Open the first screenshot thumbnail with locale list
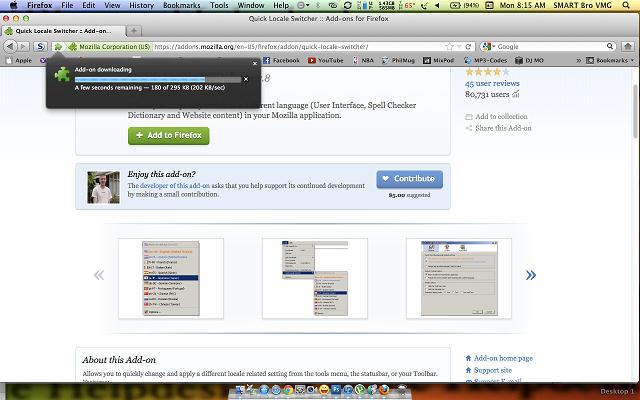The height and width of the screenshot is (400, 640). coord(171,279)
